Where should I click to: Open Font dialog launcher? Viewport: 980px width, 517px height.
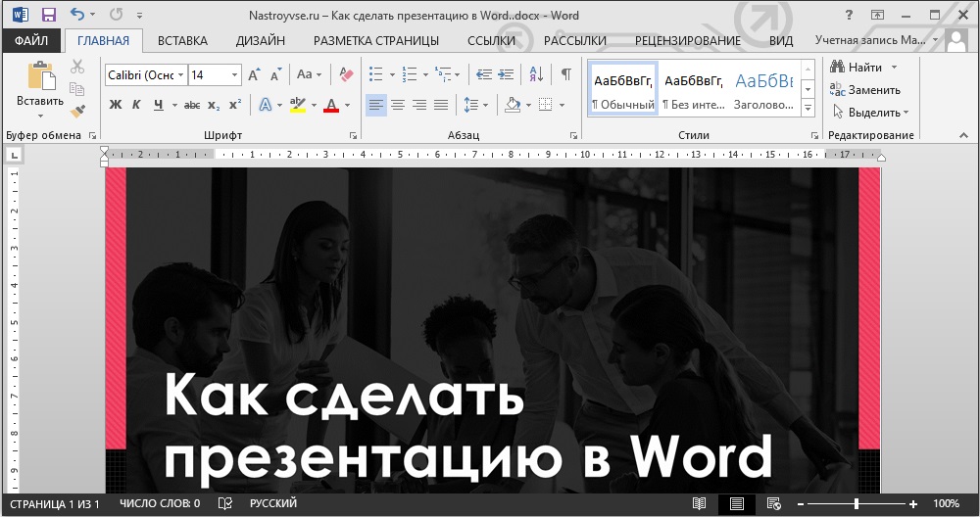click(353, 135)
